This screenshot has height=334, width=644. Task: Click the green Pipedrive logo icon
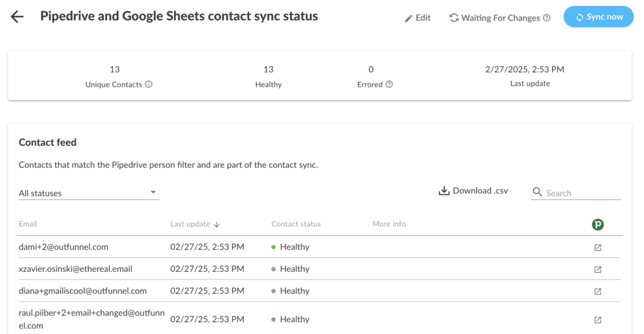[x=597, y=224]
